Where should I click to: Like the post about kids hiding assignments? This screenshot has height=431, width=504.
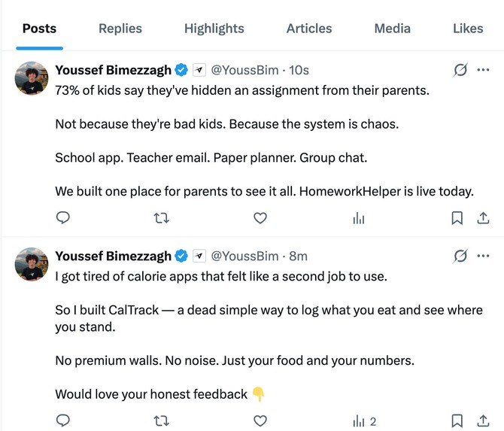(x=260, y=218)
